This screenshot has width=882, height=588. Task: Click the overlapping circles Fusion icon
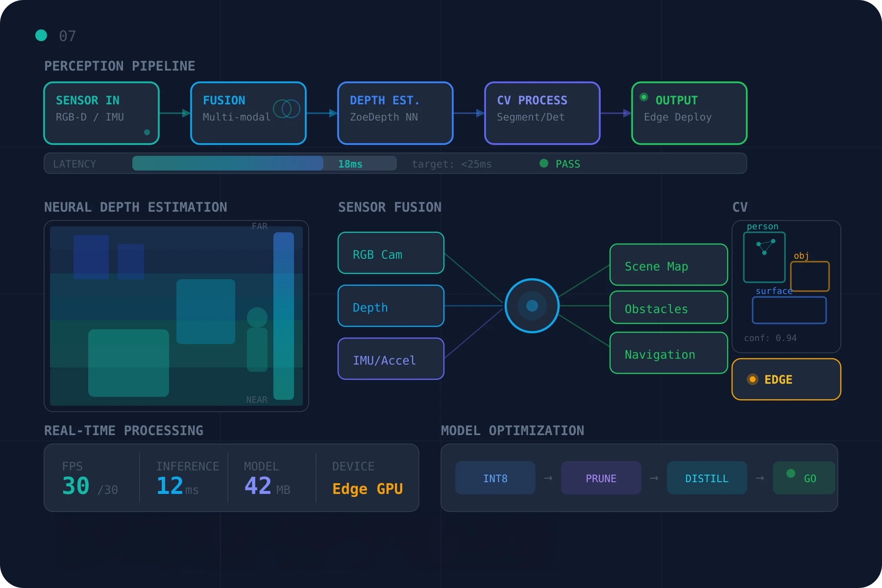(x=287, y=109)
